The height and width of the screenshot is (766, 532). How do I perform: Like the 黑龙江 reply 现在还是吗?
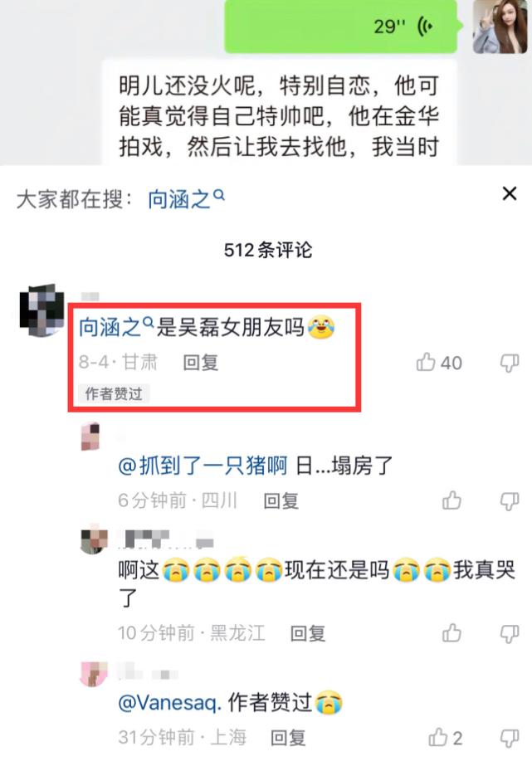pos(451,633)
